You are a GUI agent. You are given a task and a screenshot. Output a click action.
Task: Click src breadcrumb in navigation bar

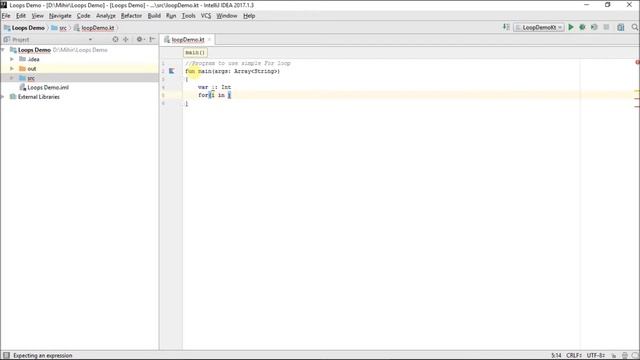59,28
